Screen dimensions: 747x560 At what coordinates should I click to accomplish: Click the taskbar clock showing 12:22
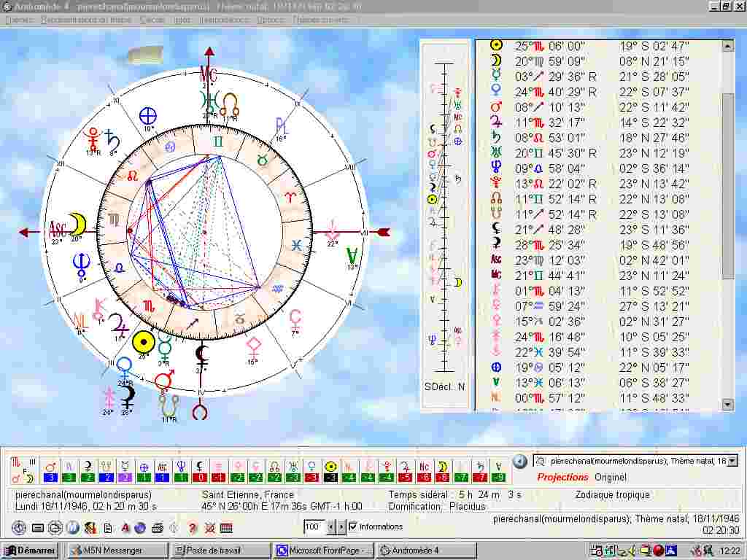tap(729, 551)
